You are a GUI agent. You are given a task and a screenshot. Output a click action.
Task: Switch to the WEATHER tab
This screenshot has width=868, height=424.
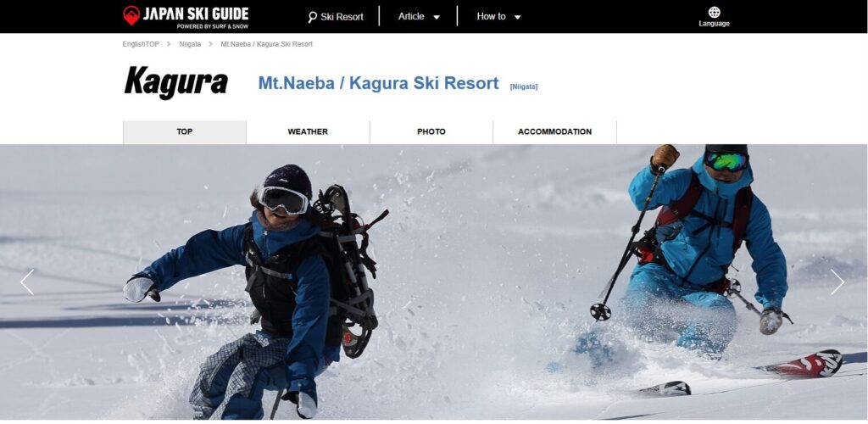[x=308, y=131]
